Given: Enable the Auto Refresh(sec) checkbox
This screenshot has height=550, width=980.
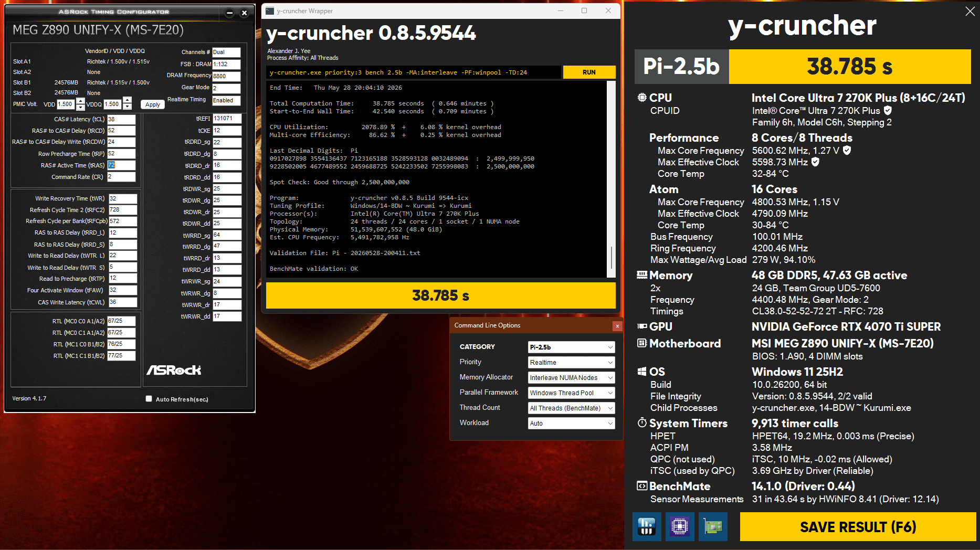Looking at the screenshot, I should [x=149, y=399].
